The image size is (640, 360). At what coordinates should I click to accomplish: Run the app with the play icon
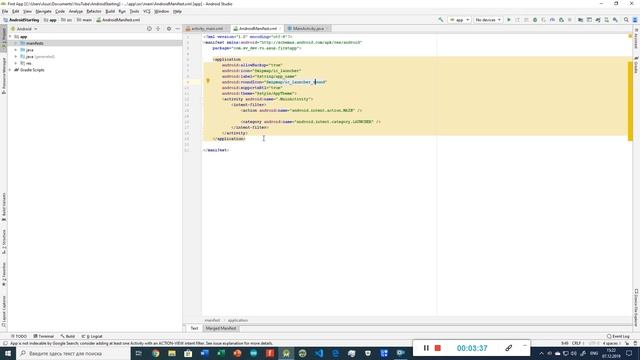(x=509, y=20)
